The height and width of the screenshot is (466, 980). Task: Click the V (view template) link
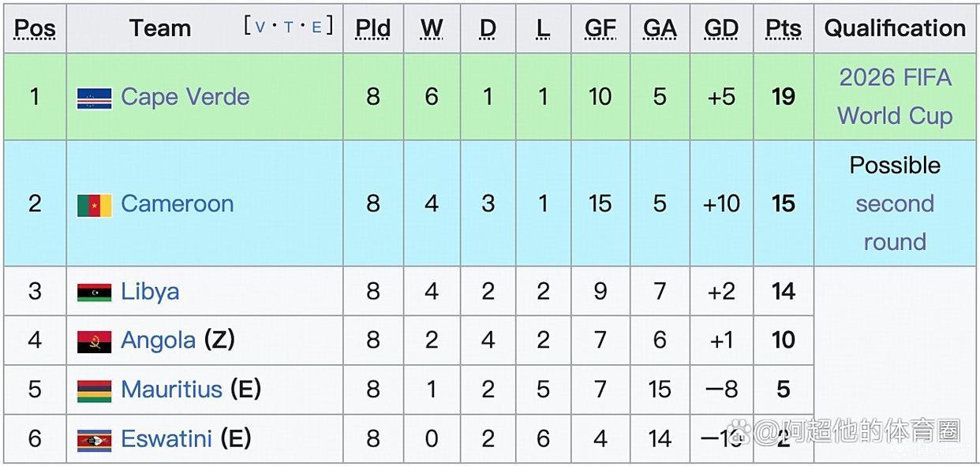(x=260, y=28)
